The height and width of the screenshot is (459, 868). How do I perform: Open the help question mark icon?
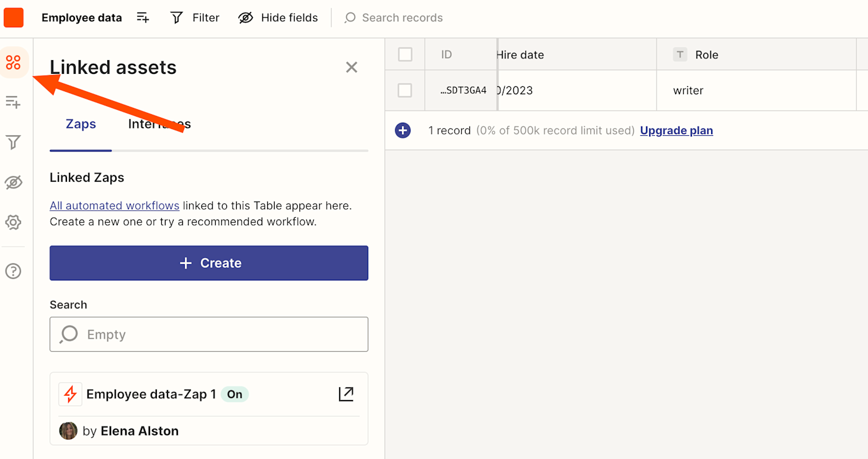coord(13,271)
